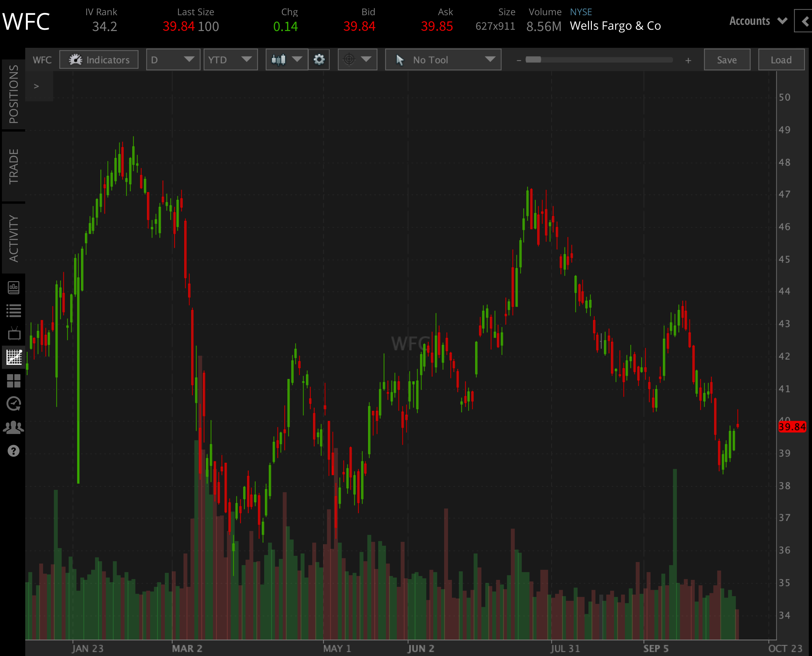Expand the D timeframe dropdown

[173, 60]
